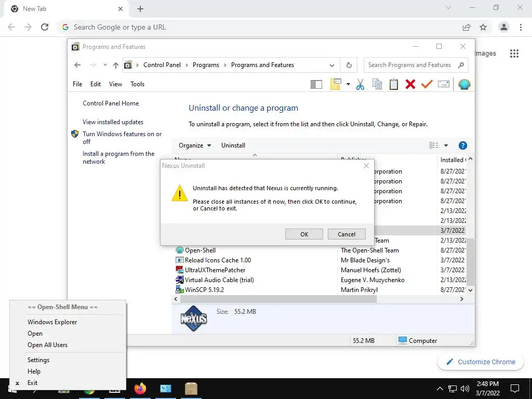Click Control Panel taskbar icon
This screenshot has height=399, width=532.
[166, 389]
